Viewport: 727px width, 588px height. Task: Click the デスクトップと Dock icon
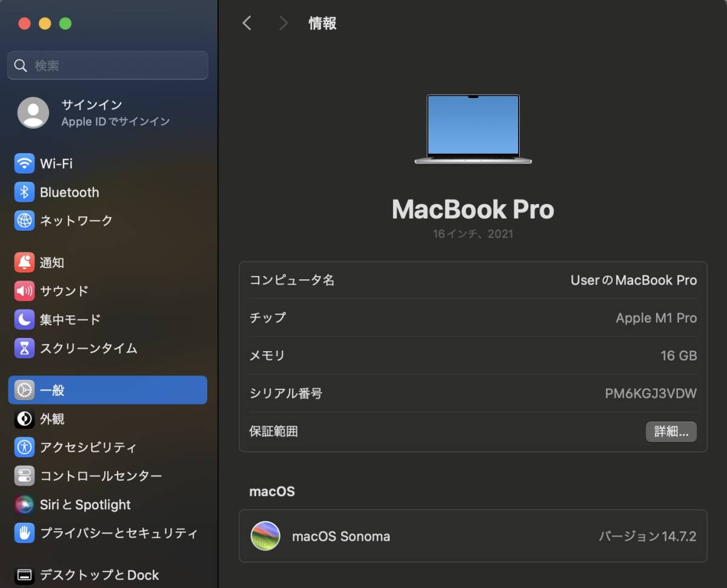[24, 575]
